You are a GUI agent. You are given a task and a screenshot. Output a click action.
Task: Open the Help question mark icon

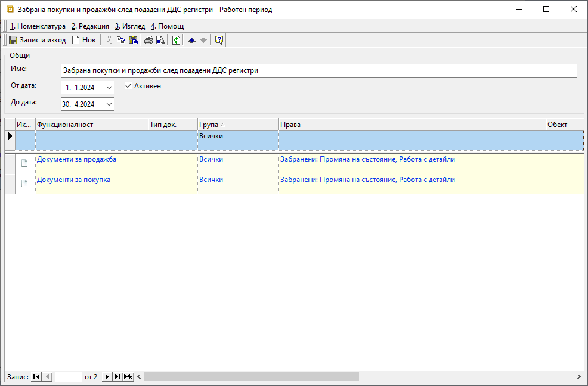click(x=219, y=41)
